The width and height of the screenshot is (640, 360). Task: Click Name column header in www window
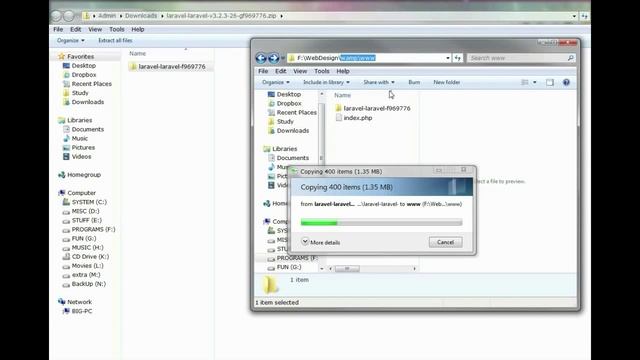coord(342,95)
